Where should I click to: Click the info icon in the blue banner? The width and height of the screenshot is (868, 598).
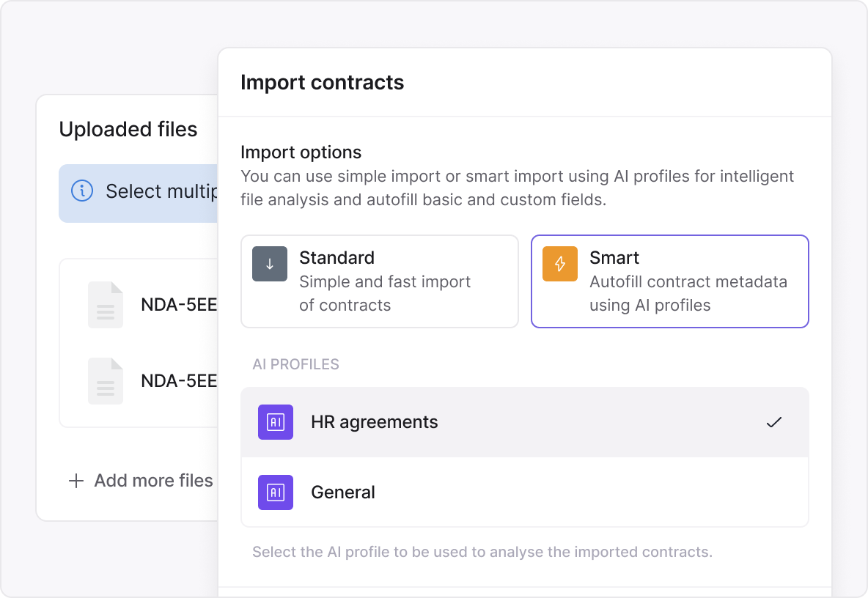[x=83, y=191]
